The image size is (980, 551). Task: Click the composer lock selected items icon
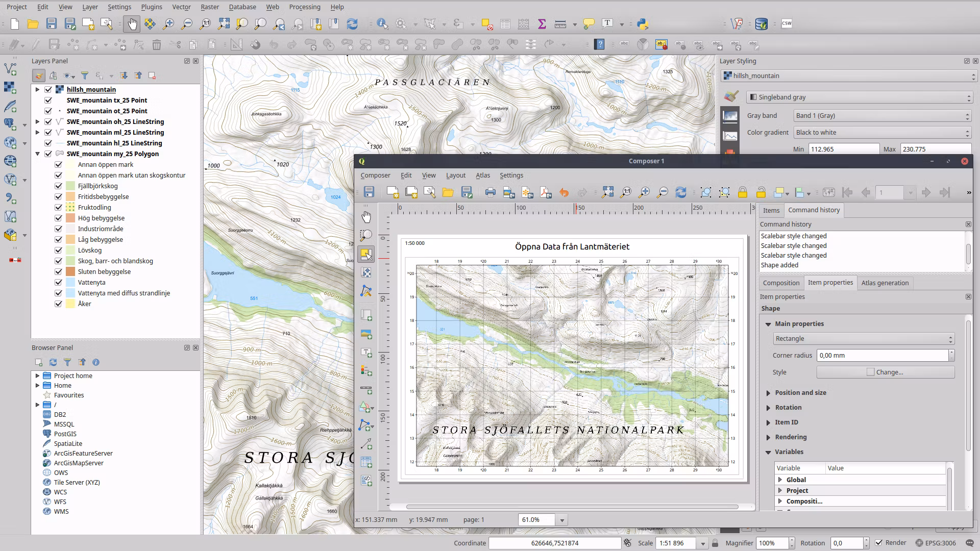click(x=743, y=192)
